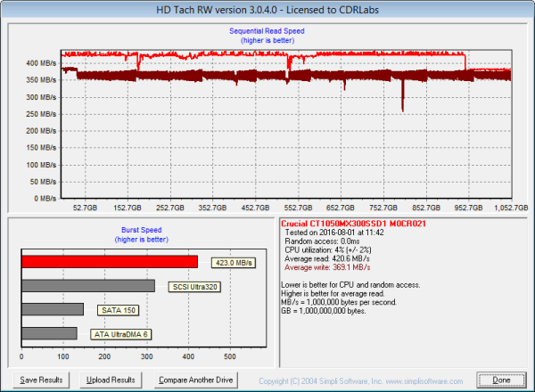The height and width of the screenshot is (392, 535).
Task: Click the Burst Speed chart title
Action: click(x=141, y=230)
